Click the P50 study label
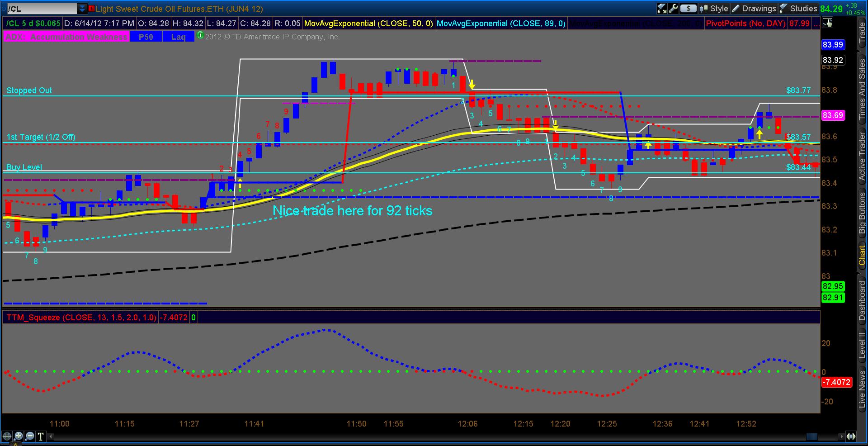 pos(146,37)
